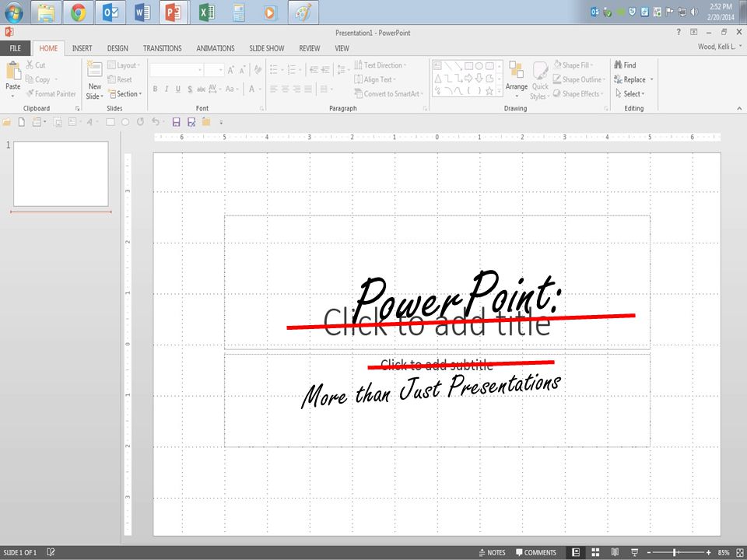Open the Text Direction menu

[381, 65]
